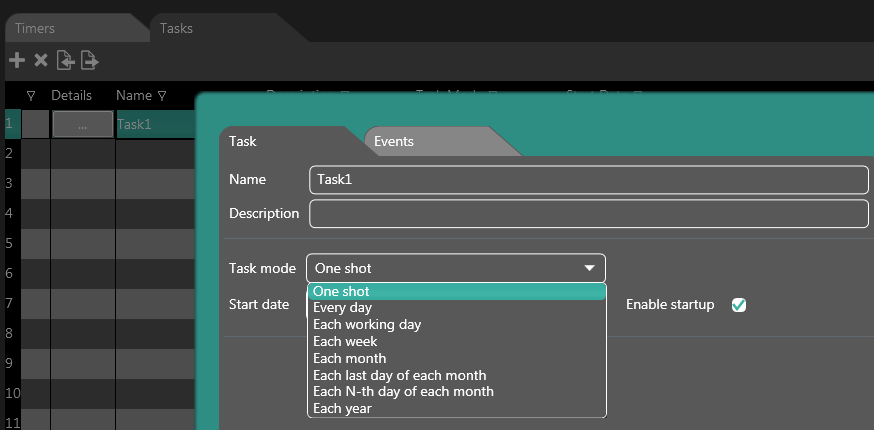Open details button for Task1 row

click(x=82, y=124)
